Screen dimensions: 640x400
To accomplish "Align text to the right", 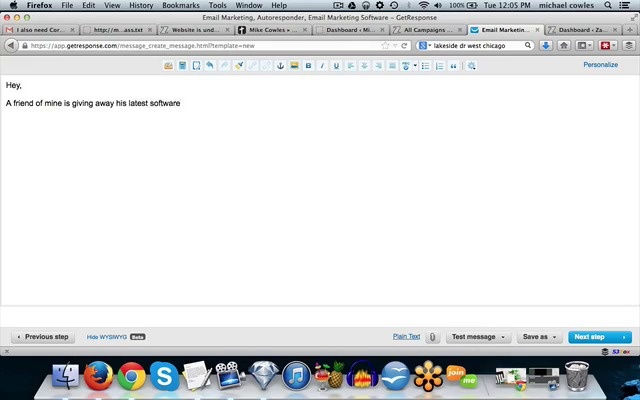I will [378, 66].
